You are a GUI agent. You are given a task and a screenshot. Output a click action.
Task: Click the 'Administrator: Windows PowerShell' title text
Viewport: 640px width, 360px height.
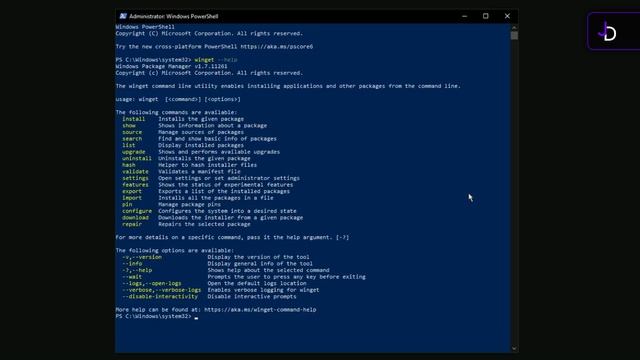pyautogui.click(x=173, y=16)
